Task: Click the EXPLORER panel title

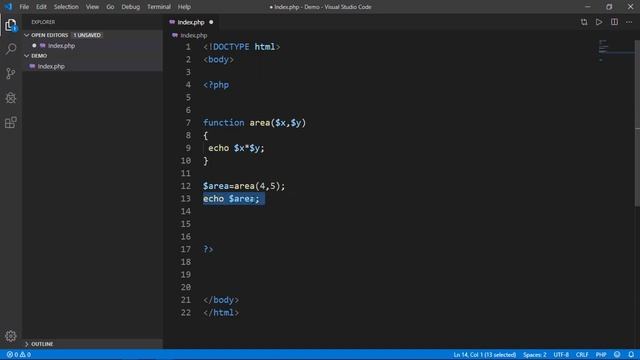Action: click(x=43, y=22)
